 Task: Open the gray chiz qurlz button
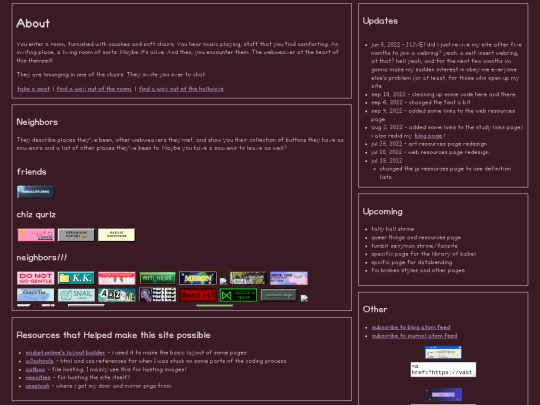[x=76, y=235]
